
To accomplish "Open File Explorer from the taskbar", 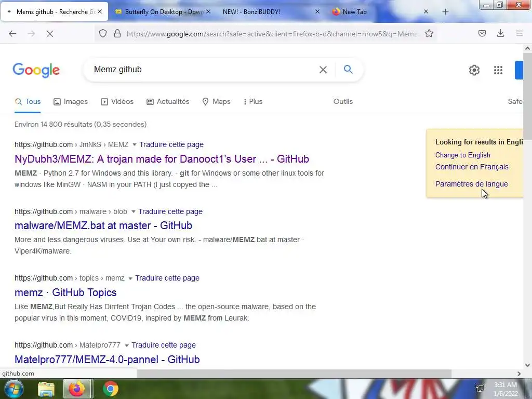I will pyautogui.click(x=46, y=389).
